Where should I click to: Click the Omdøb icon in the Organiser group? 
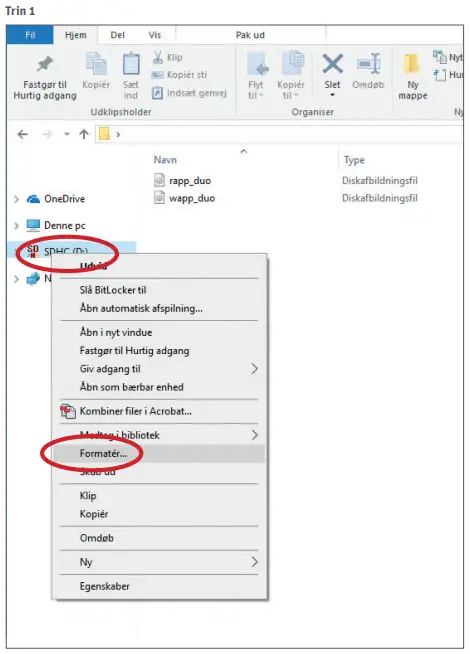[368, 64]
